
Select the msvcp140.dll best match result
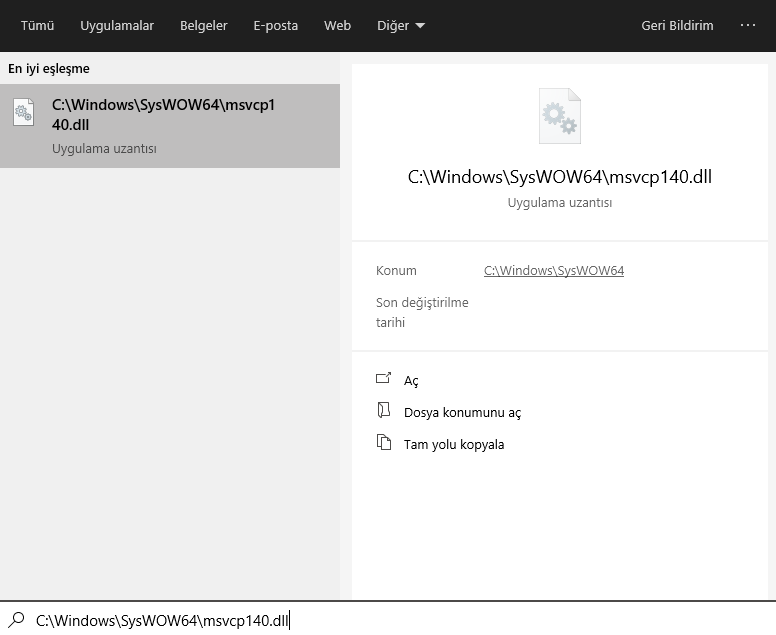pyautogui.click(x=170, y=126)
